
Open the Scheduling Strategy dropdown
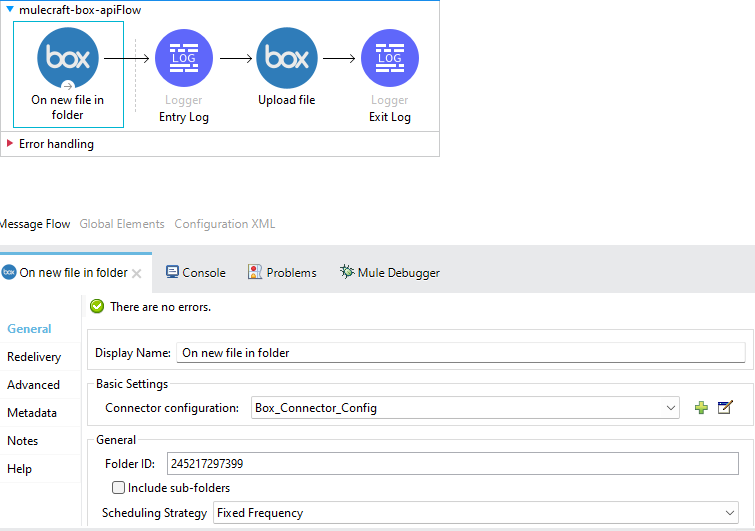tap(729, 513)
